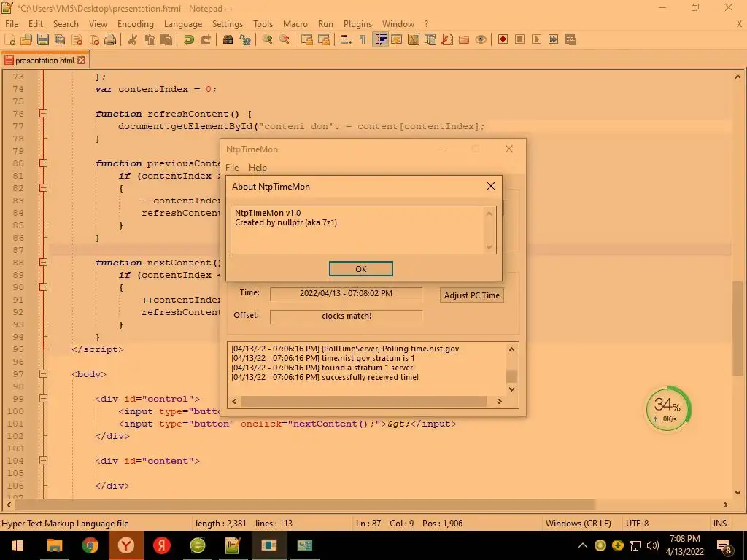
Task: Save the document with the floppy disk icon
Action: pyautogui.click(x=43, y=39)
